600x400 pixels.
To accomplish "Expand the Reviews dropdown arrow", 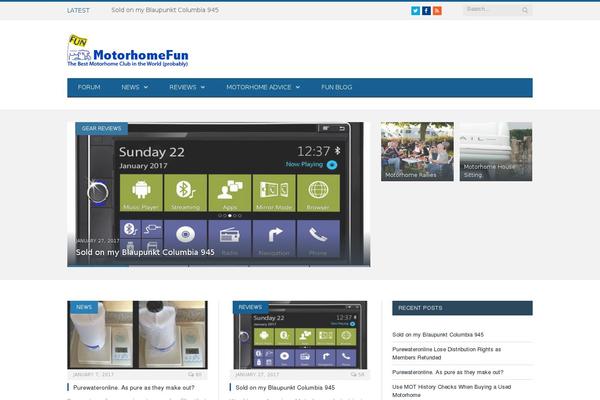I will pos(203,88).
